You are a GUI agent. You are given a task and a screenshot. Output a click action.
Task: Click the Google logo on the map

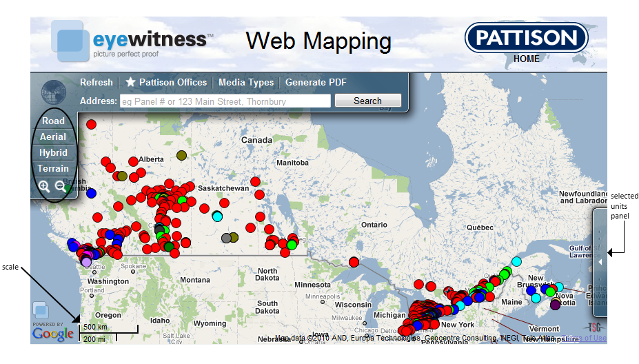(52, 334)
